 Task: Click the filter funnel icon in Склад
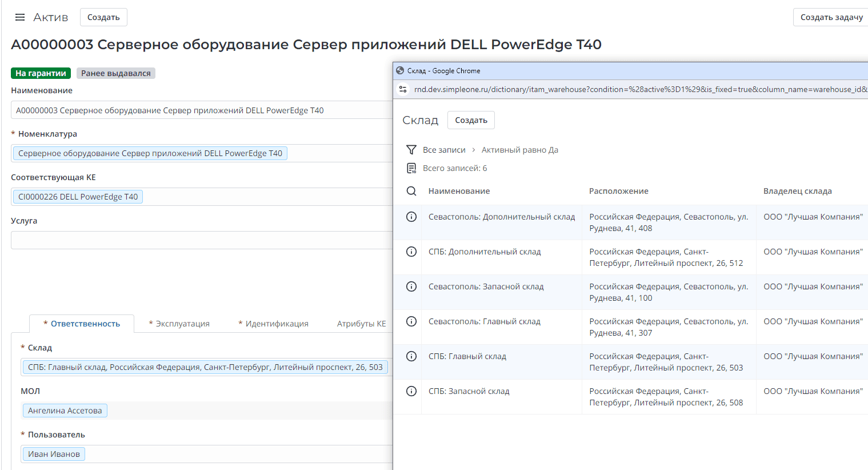pos(411,150)
